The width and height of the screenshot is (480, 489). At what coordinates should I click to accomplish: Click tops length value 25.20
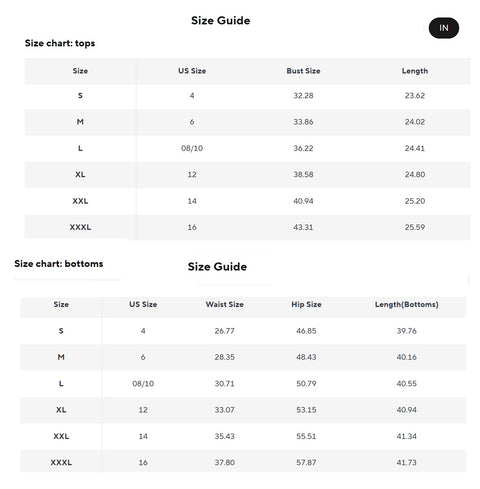tap(415, 201)
